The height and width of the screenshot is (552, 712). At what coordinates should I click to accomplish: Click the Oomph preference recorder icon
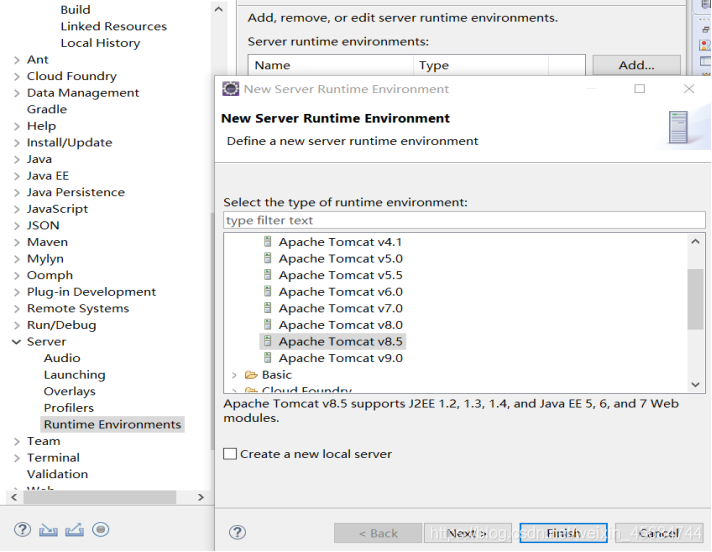(x=100, y=529)
